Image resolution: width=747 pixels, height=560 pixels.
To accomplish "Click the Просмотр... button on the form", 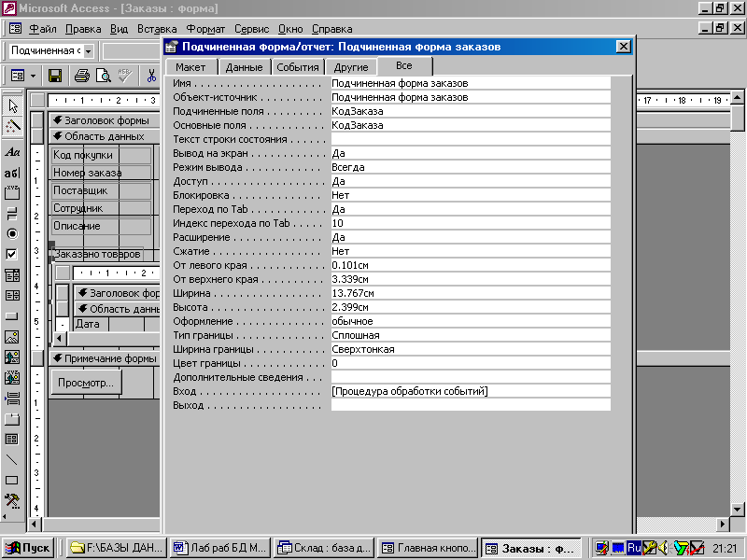I will [x=86, y=383].
